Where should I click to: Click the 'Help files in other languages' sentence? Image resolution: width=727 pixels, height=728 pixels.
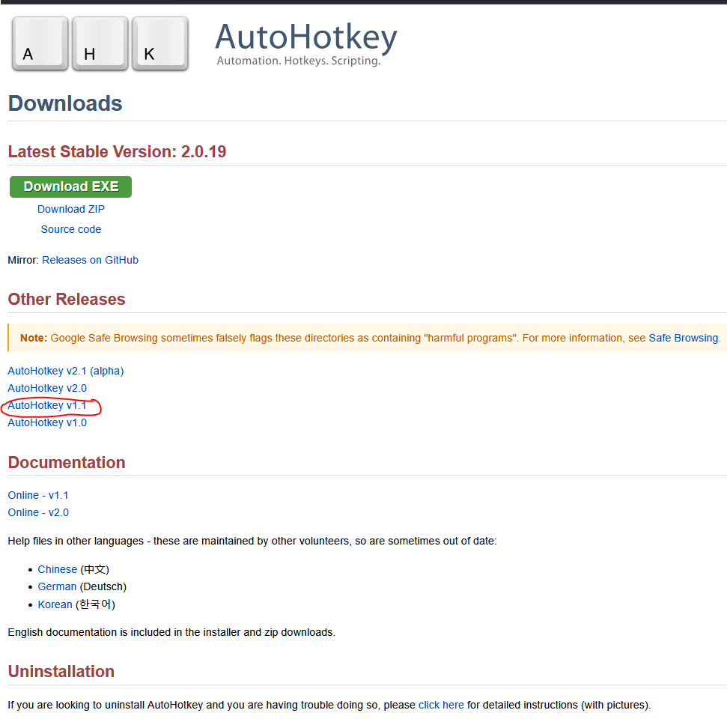[252, 541]
